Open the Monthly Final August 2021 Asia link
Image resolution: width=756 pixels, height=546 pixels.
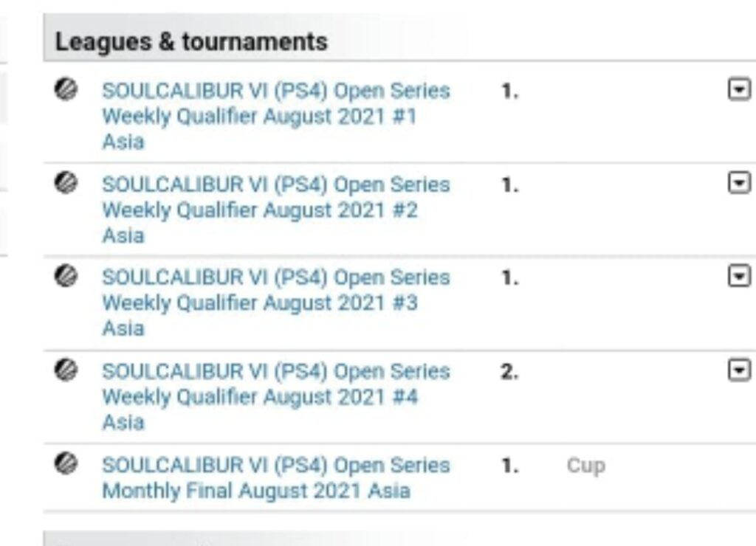[x=276, y=478]
